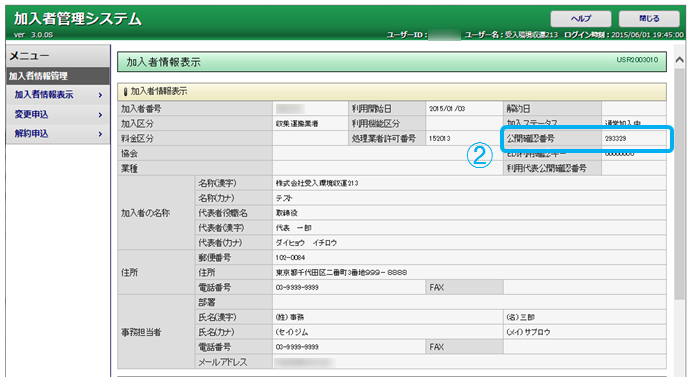The image size is (692, 384).
Task: Click the メールアドレス label
Action: pos(223,362)
